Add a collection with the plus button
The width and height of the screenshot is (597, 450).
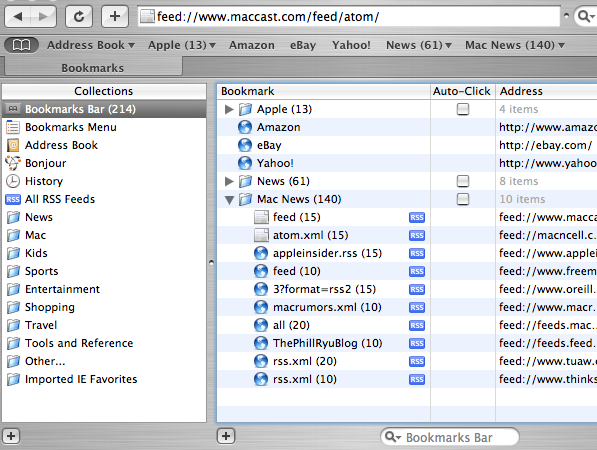click(x=11, y=436)
